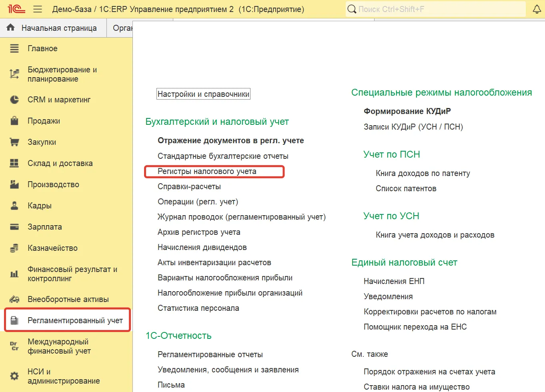
Task: Click the search magnifier icon
Action: (x=352, y=9)
